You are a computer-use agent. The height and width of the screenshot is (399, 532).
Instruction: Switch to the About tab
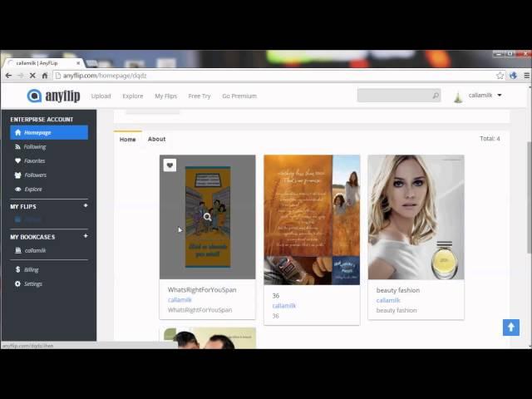[x=157, y=139]
